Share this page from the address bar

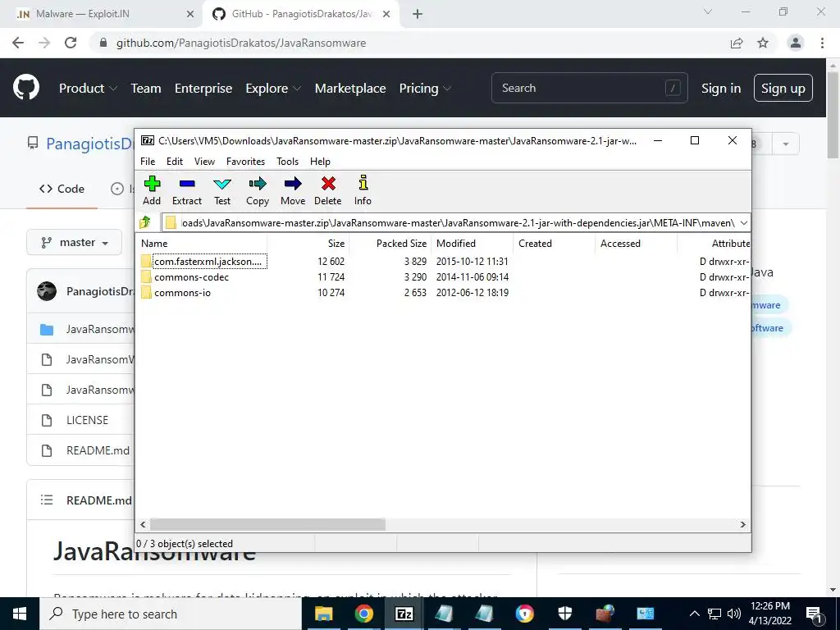[x=737, y=43]
